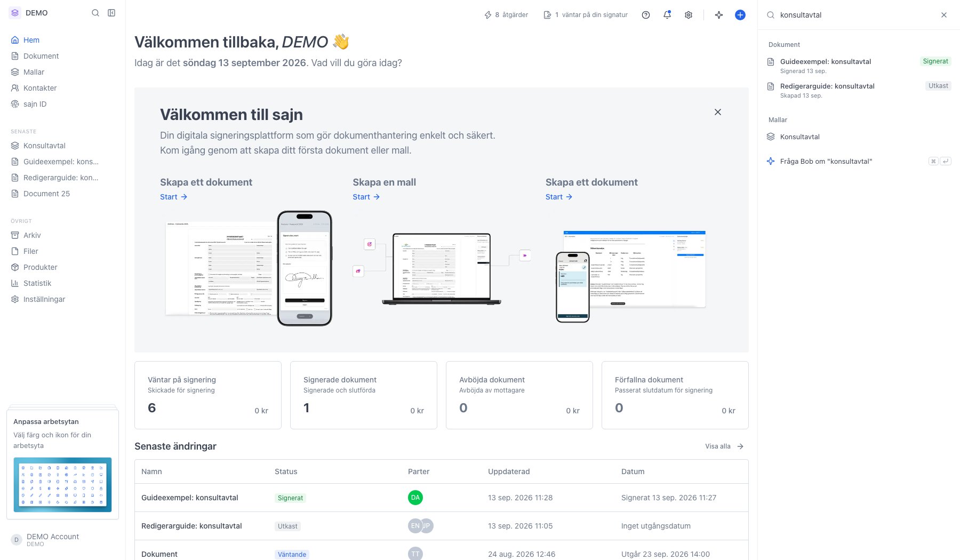The width and height of the screenshot is (960, 560).
Task: Open Filer in the sidebar
Action: pyautogui.click(x=62, y=251)
